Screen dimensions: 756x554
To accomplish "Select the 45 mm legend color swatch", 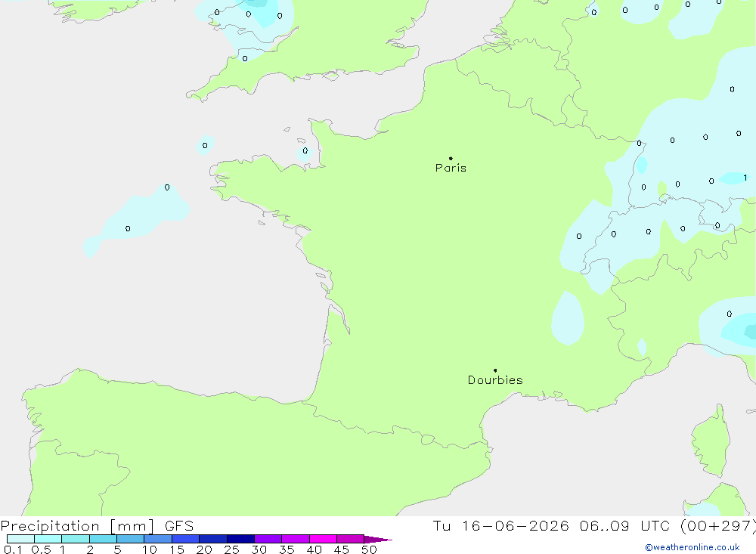I will (351, 539).
